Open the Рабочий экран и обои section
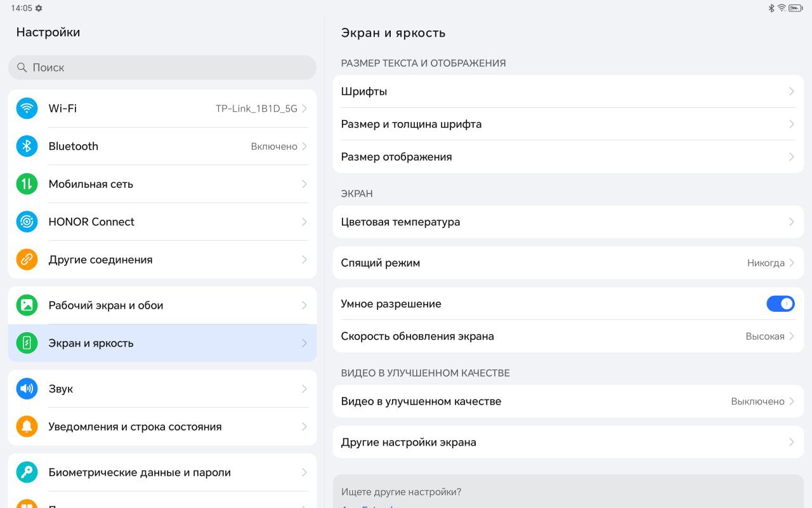The width and height of the screenshot is (812, 508). tap(162, 305)
